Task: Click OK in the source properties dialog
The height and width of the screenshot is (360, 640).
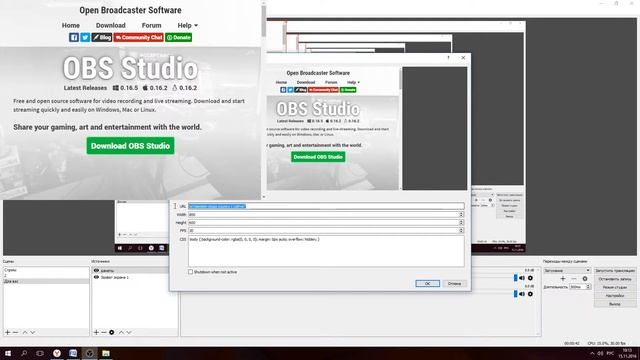Action: [427, 283]
